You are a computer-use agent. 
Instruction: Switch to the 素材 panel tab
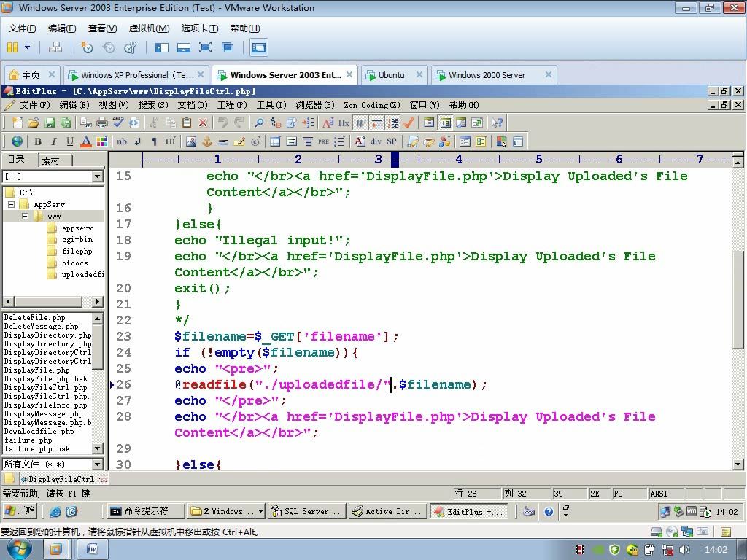click(51, 160)
